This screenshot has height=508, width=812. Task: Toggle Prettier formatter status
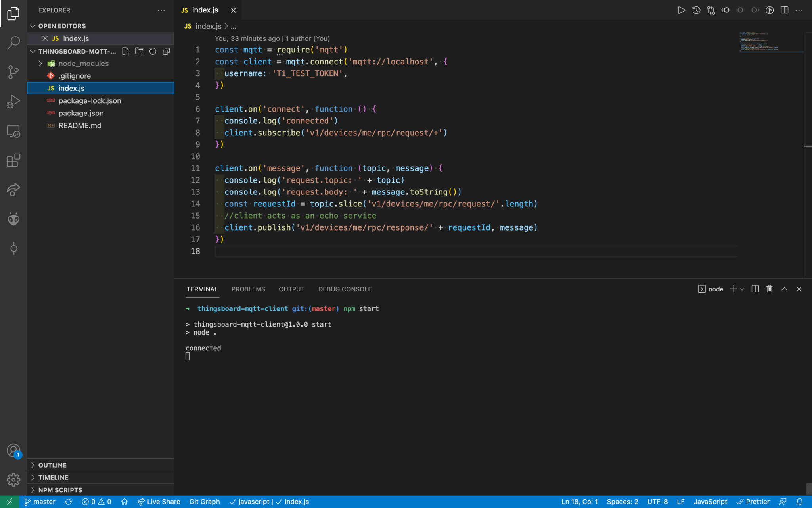tap(753, 502)
